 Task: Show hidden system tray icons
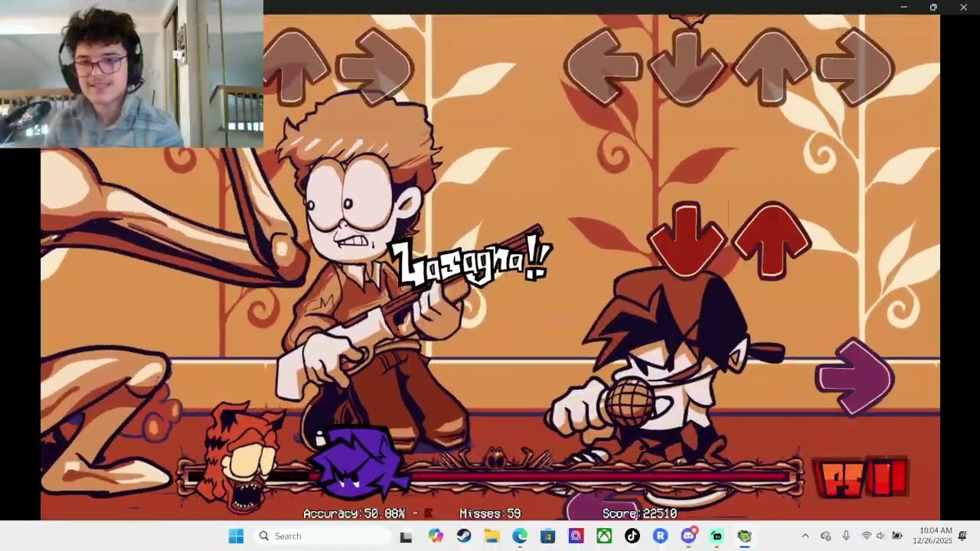click(805, 536)
